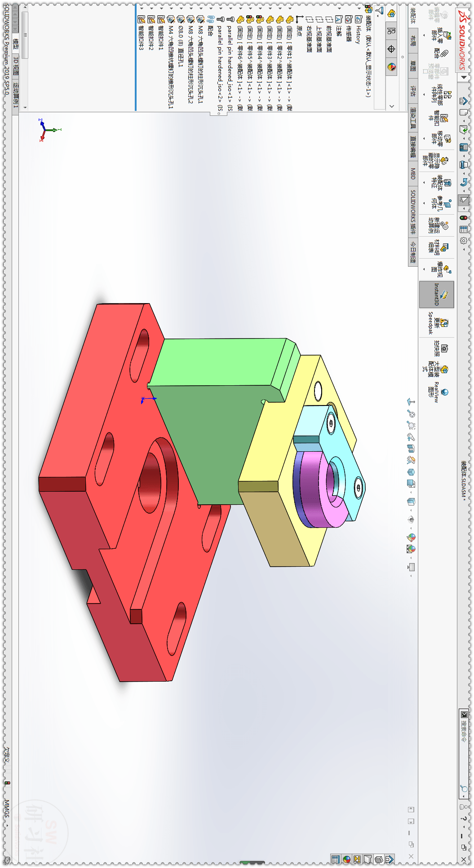The height and width of the screenshot is (868, 474).
Task: Click the Print icon
Action: click(464, 164)
